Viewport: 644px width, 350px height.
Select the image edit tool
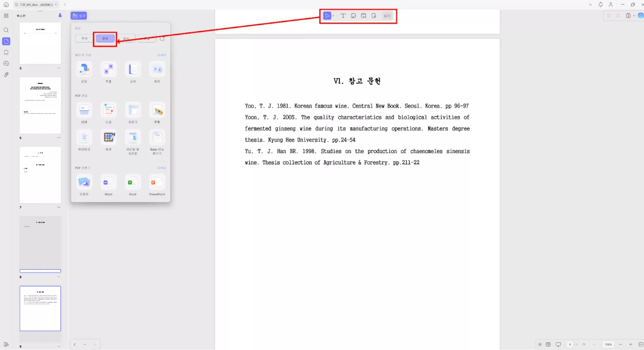click(353, 16)
